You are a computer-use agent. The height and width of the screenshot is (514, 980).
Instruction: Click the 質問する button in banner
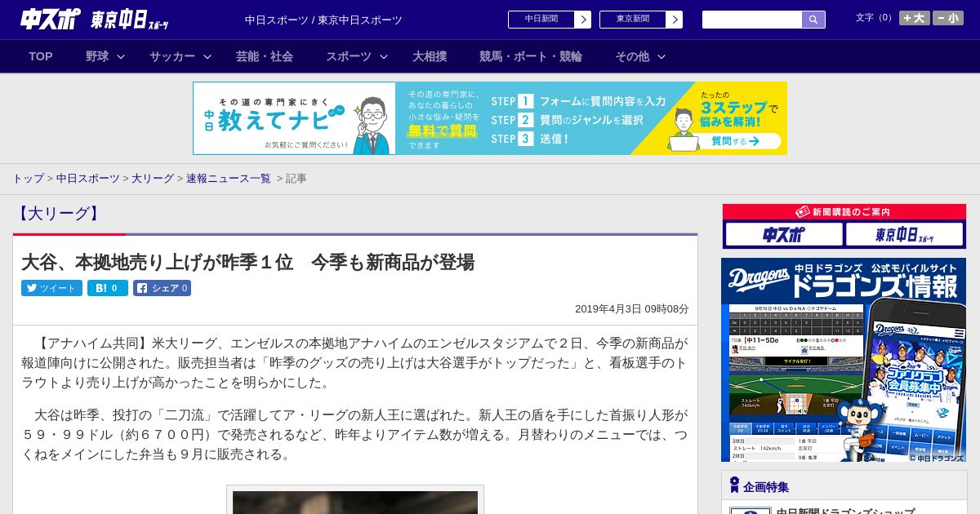click(735, 141)
